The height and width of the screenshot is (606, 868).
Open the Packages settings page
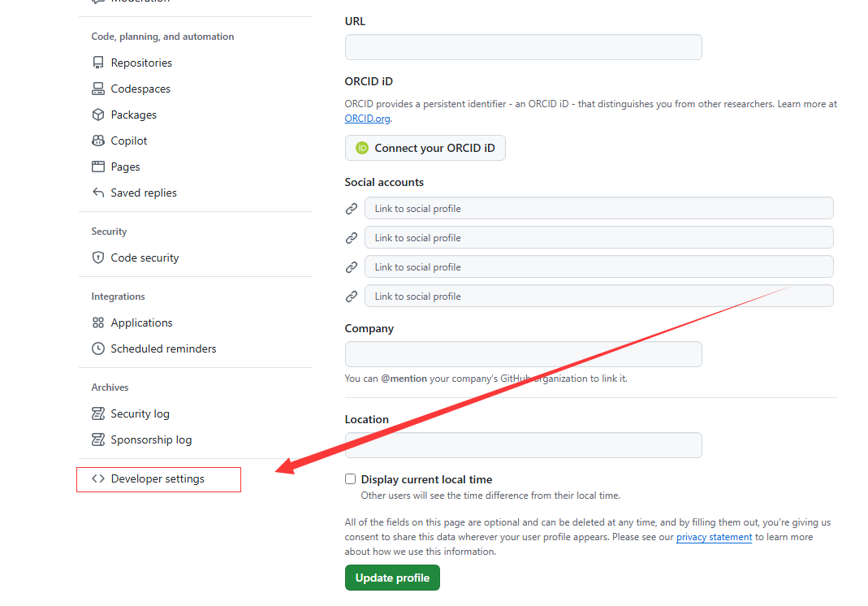click(133, 114)
